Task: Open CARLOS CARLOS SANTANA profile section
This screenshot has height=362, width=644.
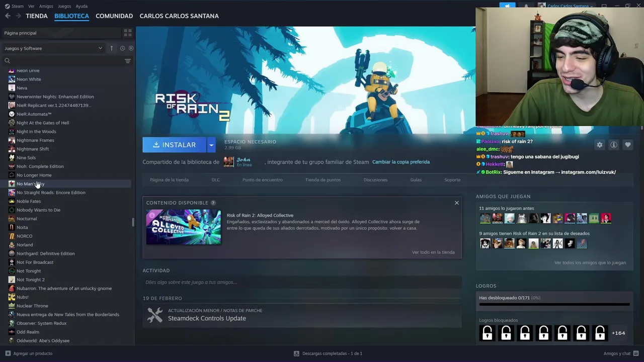Action: [x=179, y=16]
